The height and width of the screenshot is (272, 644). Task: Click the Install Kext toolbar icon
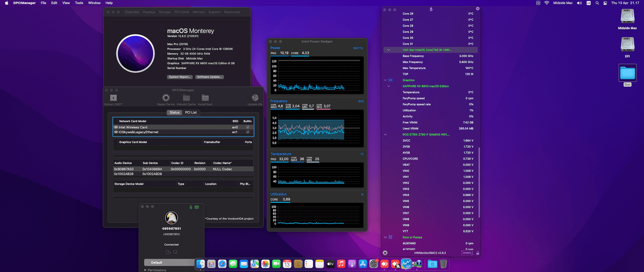point(205,98)
